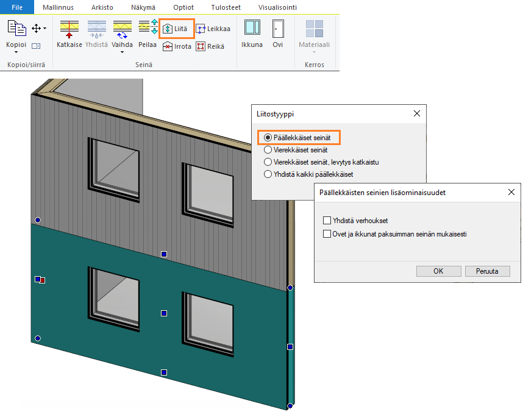Image resolution: width=523 pixels, height=420 pixels.
Task: Select Päällekkäiset seinät radio option
Action: (x=268, y=138)
